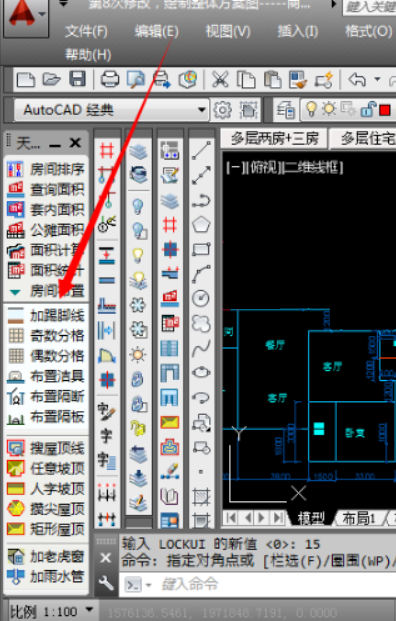The image size is (396, 621).
Task: Click the Match Properties brush icon
Action: (298, 80)
